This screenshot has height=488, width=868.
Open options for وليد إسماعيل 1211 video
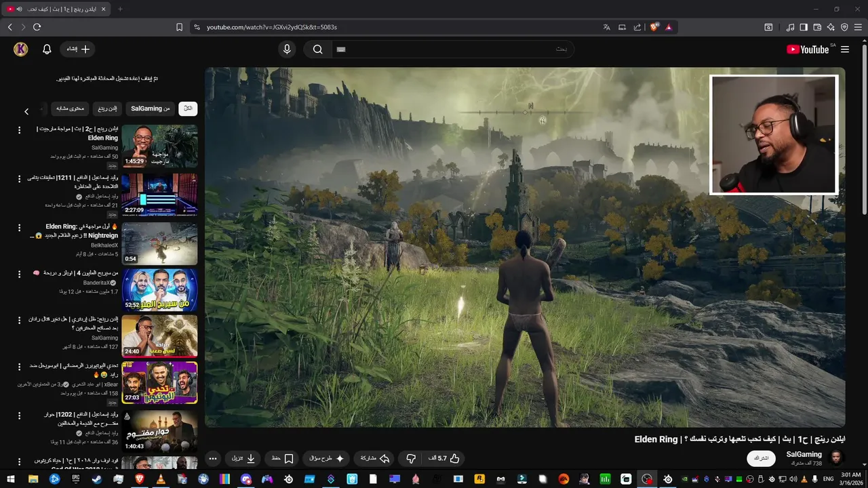(19, 178)
